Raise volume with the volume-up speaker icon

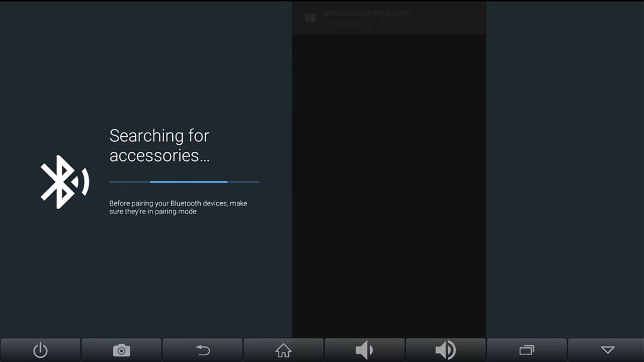[445, 349]
